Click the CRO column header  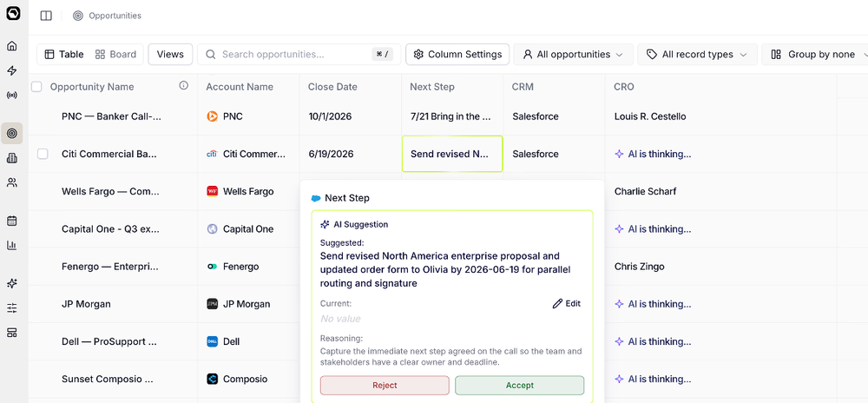point(624,87)
